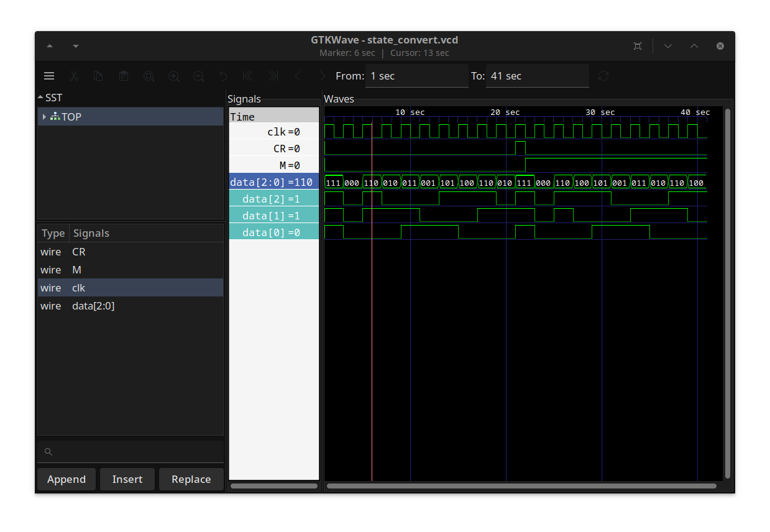770x532 pixels.
Task: Click the signal search filter field
Action: click(131, 452)
